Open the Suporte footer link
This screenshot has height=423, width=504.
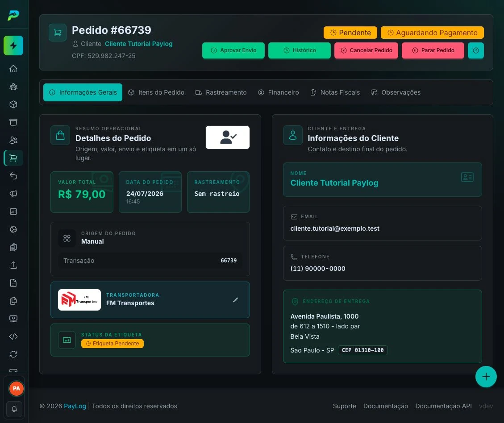pyautogui.click(x=344, y=406)
